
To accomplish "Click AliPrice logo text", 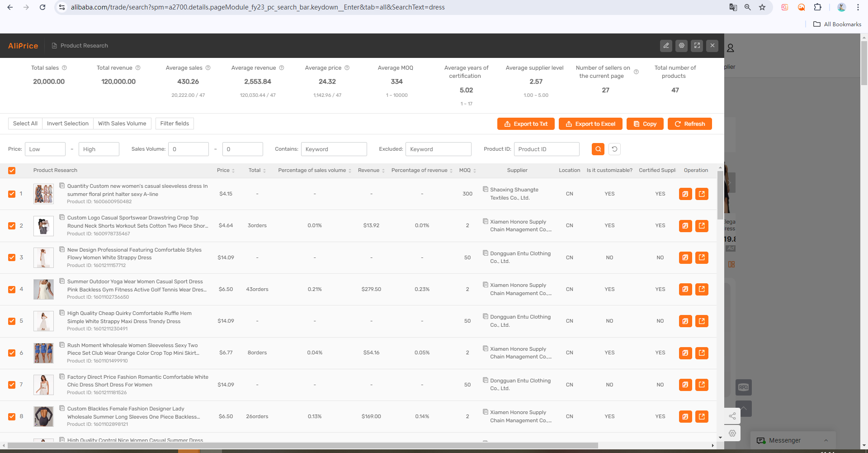I will click(x=23, y=46).
